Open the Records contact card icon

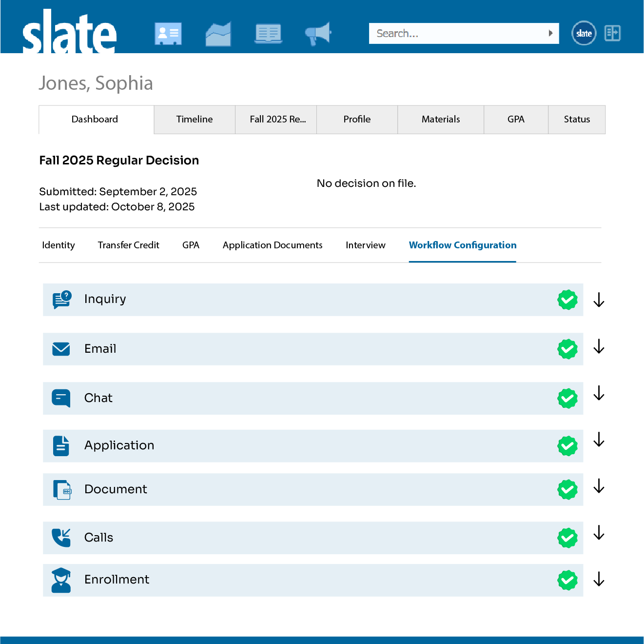(168, 34)
